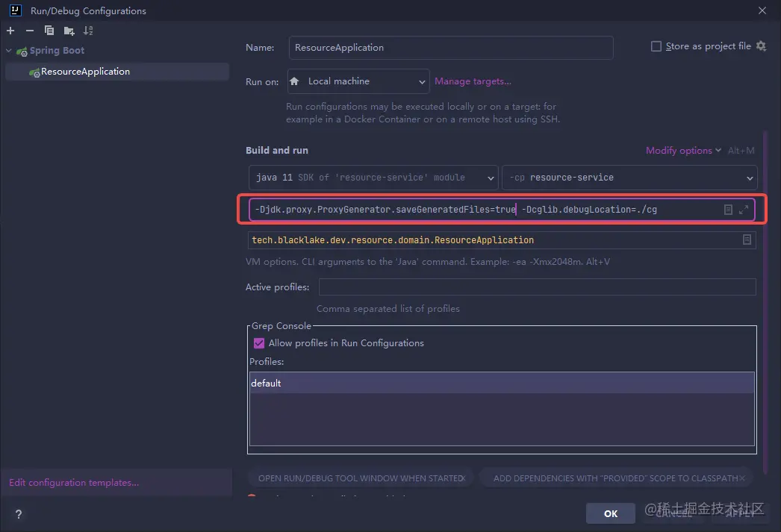Image resolution: width=781 pixels, height=532 pixels.
Task: Move configuration into new folder
Action: coord(69,31)
